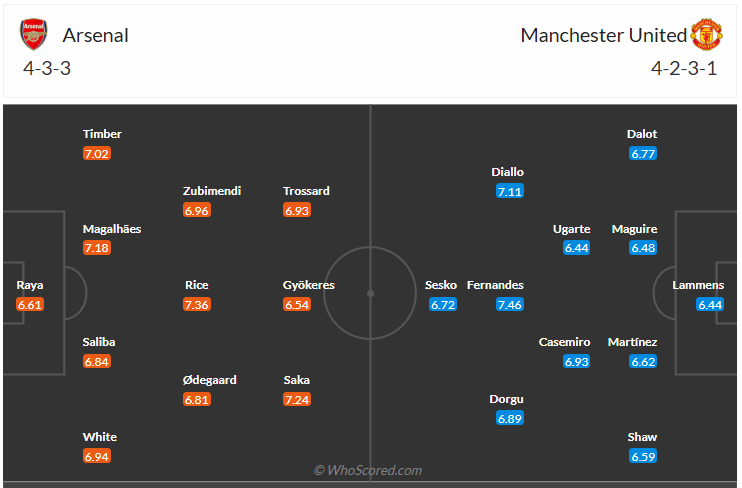
Task: Click Timber's 7.02 rating badge
Action: (x=97, y=154)
